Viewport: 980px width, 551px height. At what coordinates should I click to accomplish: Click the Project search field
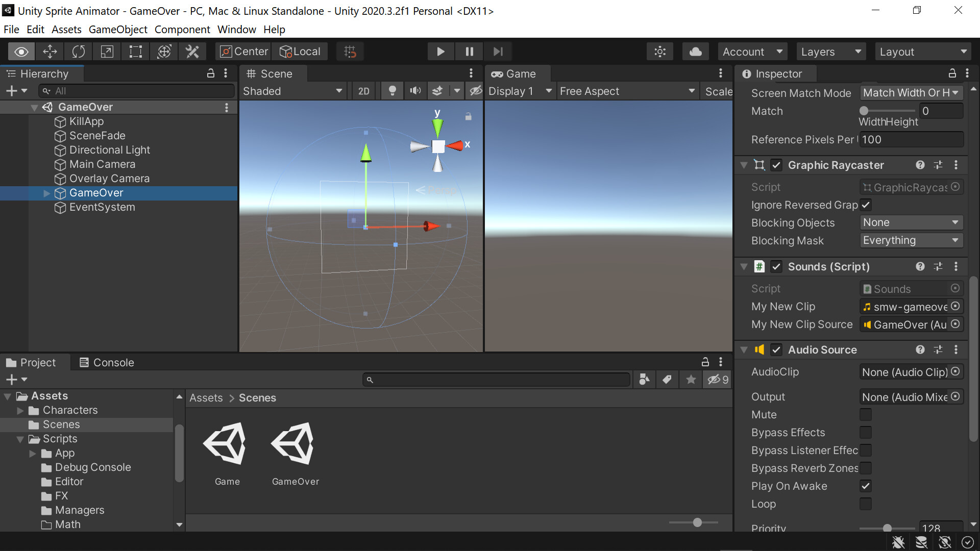point(496,379)
